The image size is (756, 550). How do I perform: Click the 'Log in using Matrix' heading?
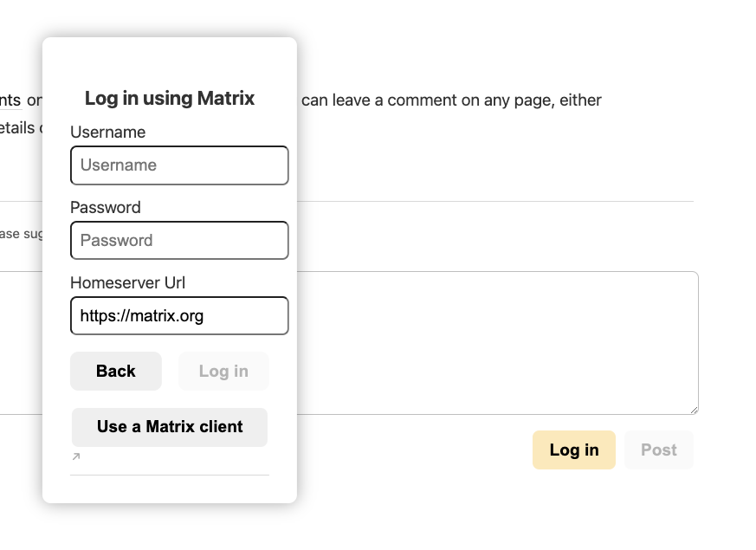[x=170, y=99]
